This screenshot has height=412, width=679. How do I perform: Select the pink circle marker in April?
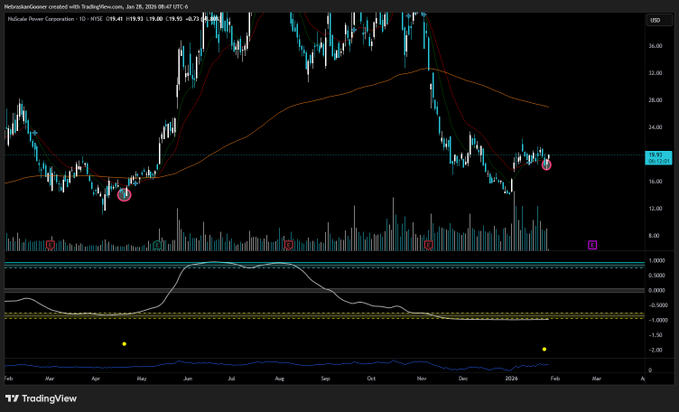(125, 194)
